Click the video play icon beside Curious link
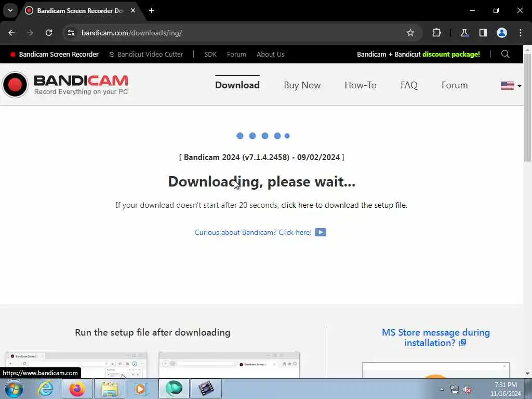 320,232
